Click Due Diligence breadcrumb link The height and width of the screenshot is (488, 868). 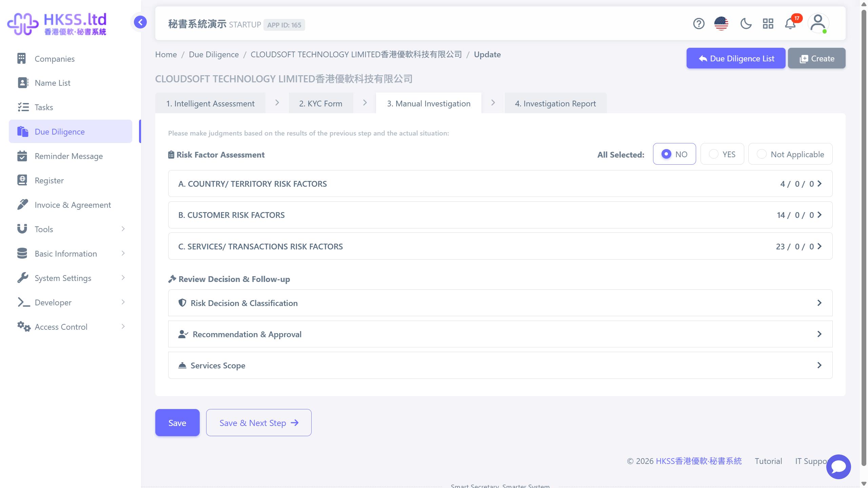click(214, 55)
